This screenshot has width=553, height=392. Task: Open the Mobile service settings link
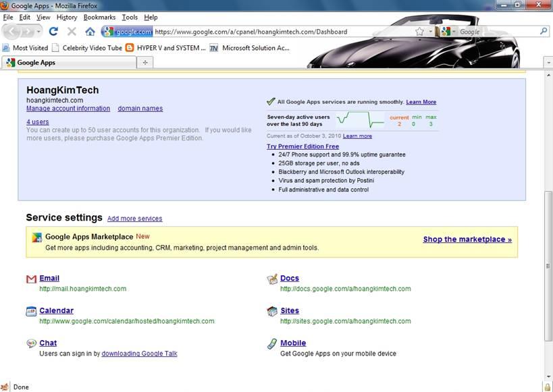[293, 343]
